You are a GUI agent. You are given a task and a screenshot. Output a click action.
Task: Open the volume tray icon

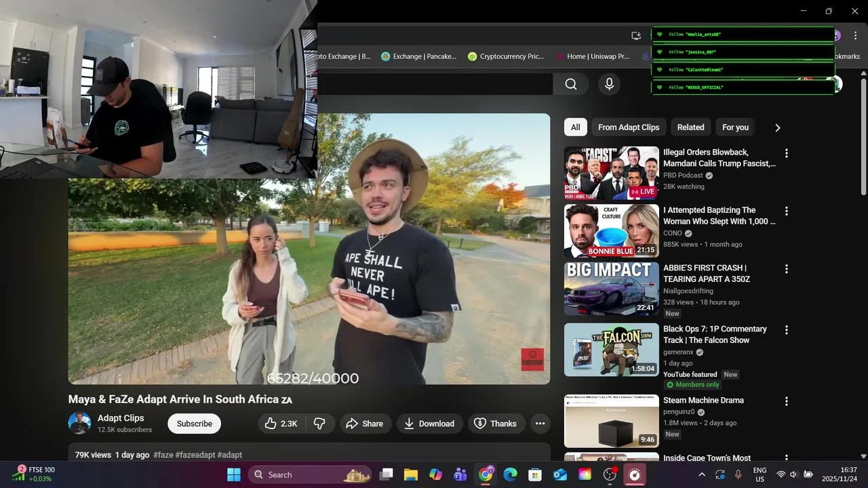pyautogui.click(x=793, y=474)
